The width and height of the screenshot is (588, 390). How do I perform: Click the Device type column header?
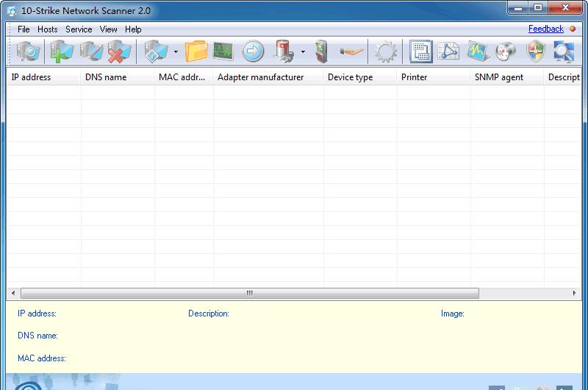[360, 77]
